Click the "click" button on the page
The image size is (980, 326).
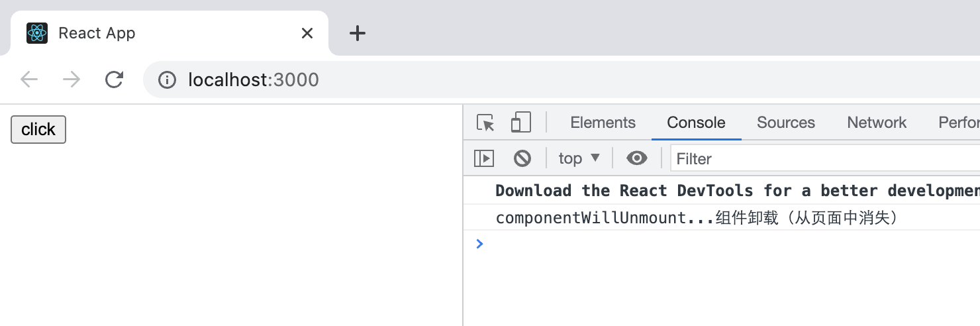tap(38, 130)
